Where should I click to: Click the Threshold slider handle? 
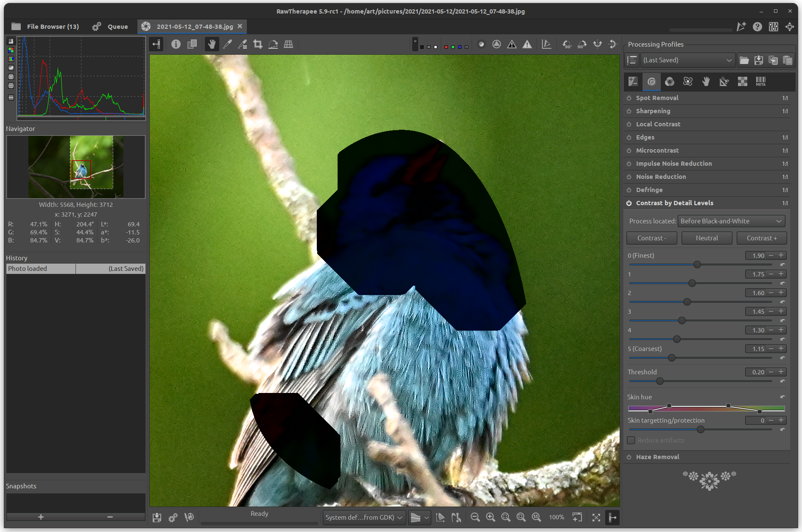(660, 381)
